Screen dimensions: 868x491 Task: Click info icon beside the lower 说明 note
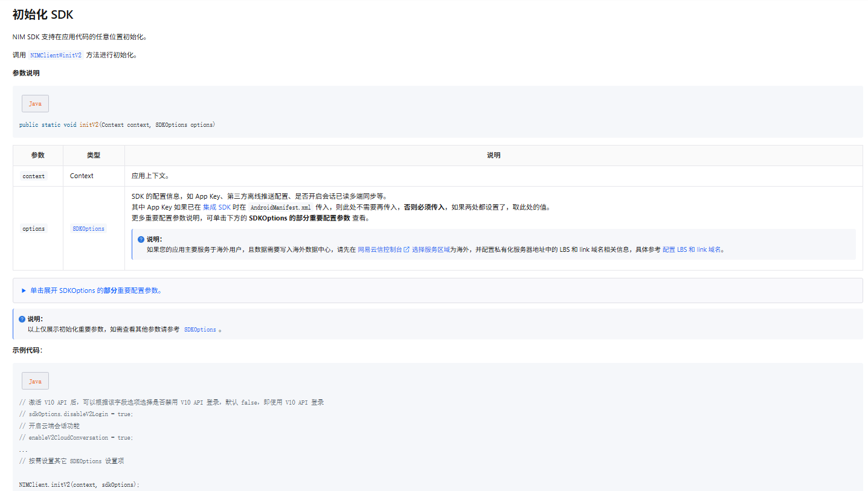[22, 319]
